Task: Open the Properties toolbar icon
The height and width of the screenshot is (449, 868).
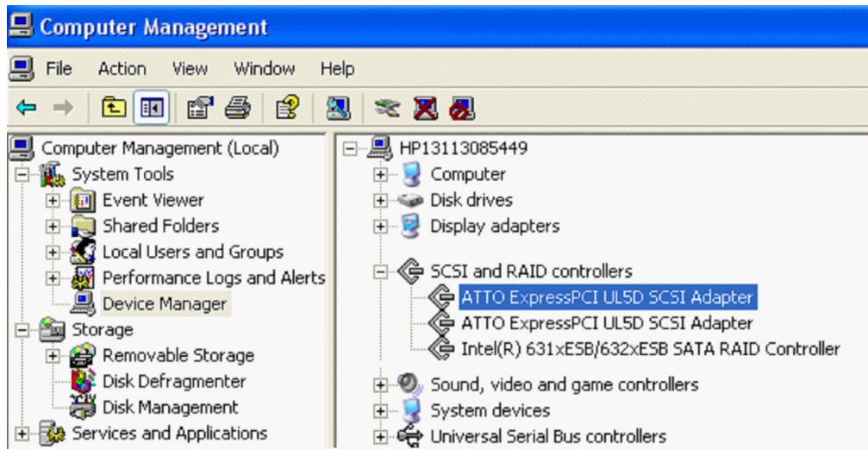Action: (200, 108)
